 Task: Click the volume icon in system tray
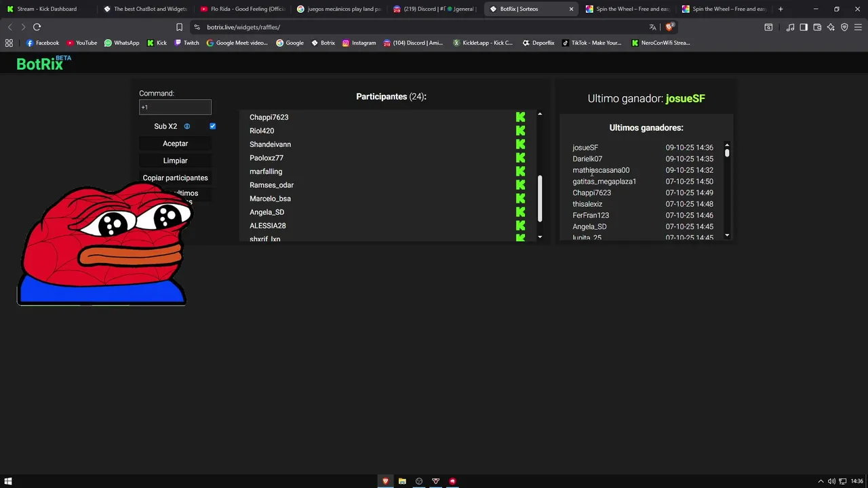(831, 481)
